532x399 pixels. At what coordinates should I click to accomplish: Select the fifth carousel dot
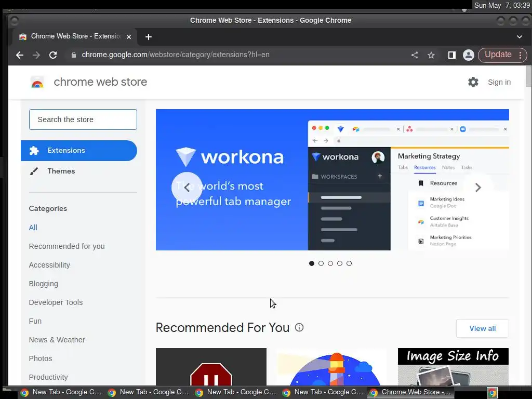click(x=349, y=263)
